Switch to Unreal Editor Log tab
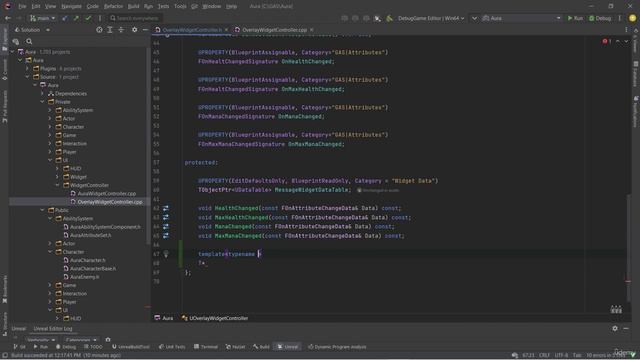Viewport: 640px width, 360px height. point(53,329)
